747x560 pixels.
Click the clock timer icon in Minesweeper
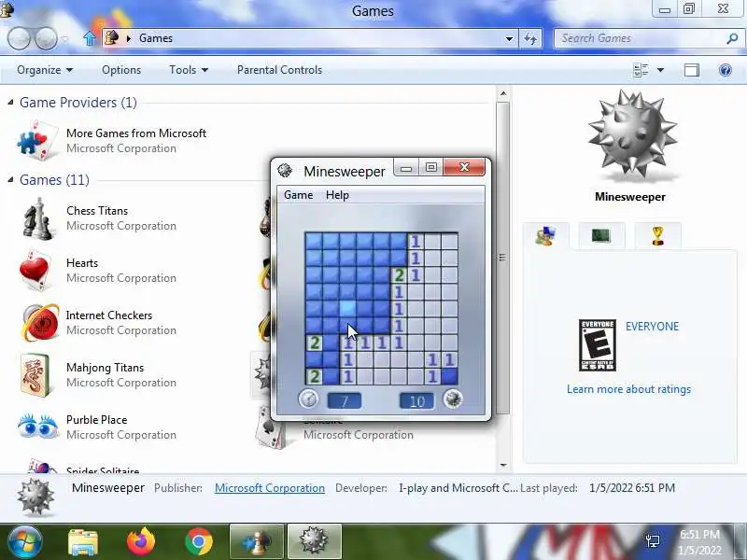[x=308, y=399]
